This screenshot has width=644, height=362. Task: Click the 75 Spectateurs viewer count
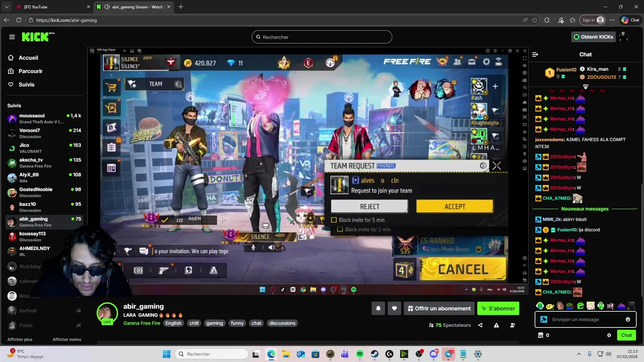(450, 325)
